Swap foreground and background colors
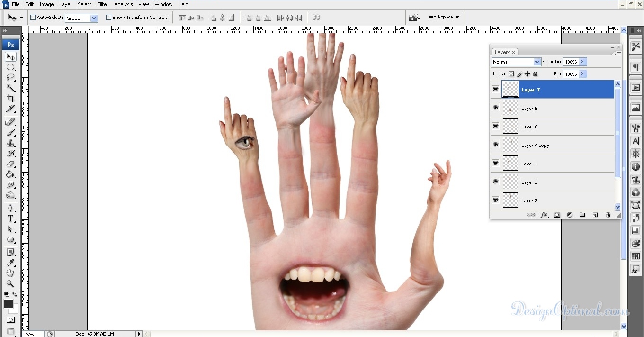 [15, 295]
